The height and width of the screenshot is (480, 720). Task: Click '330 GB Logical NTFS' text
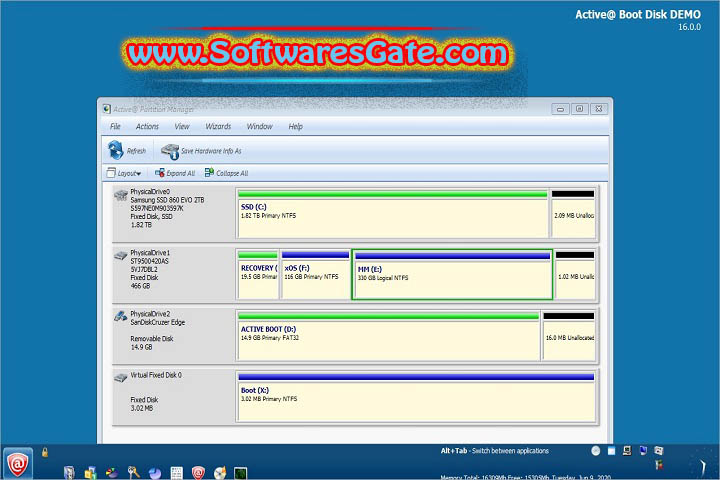(x=382, y=278)
